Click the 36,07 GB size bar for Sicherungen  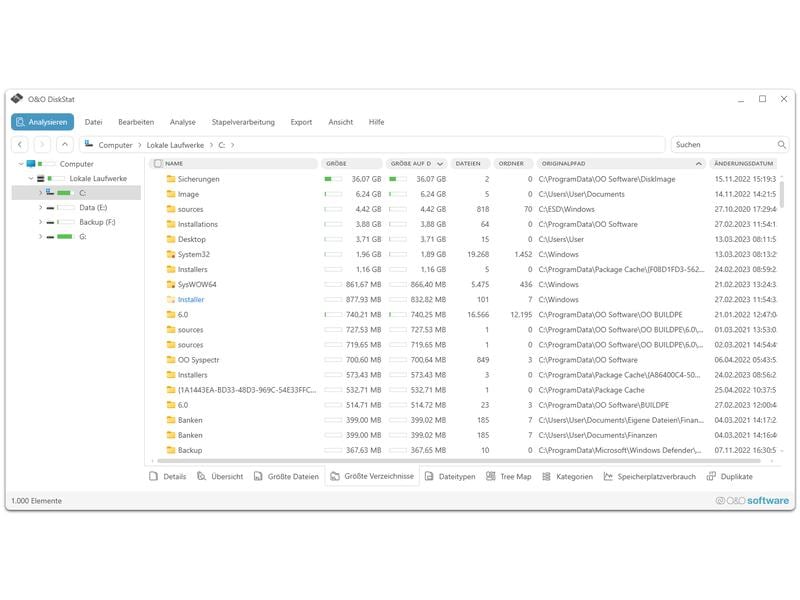tap(333, 179)
